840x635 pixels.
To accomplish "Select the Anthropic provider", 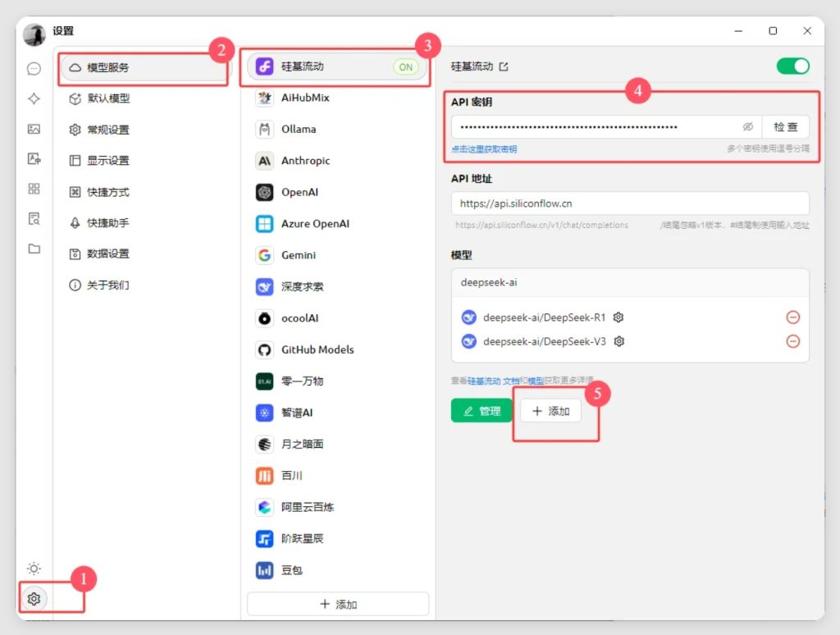I will coord(337,161).
